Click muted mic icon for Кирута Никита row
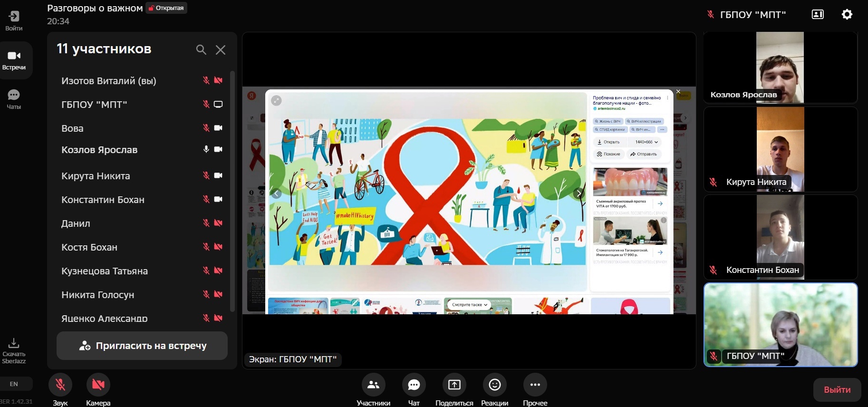This screenshot has height=407, width=868. coord(206,175)
